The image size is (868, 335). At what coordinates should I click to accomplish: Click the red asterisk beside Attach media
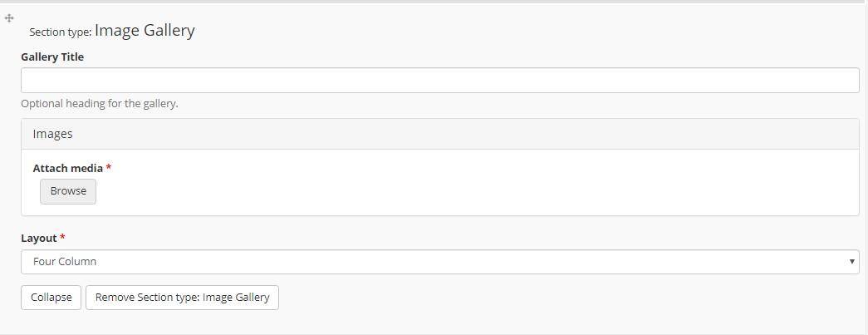click(109, 167)
